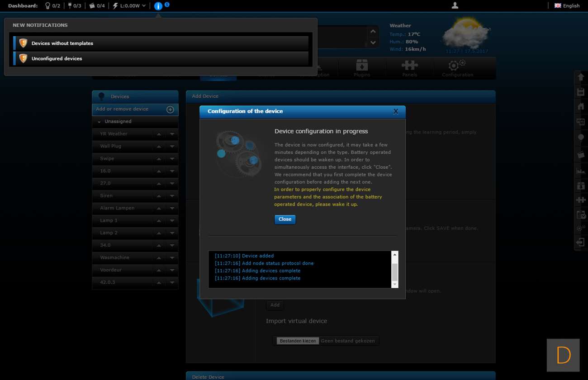Open the English language selector
588x380 pixels.
coord(567,6)
